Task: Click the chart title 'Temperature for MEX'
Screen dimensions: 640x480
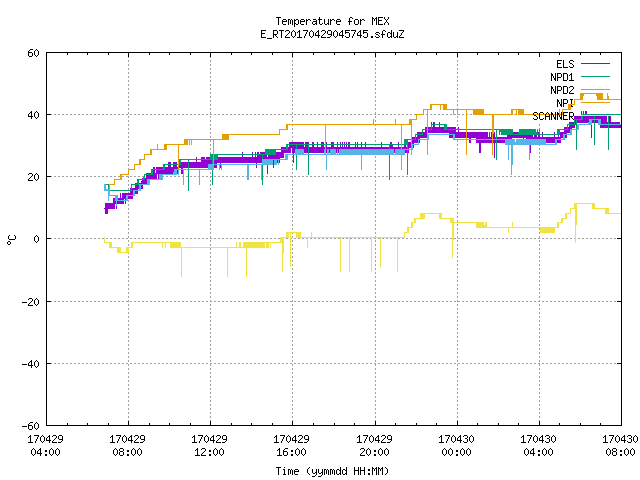Action: pos(332,21)
